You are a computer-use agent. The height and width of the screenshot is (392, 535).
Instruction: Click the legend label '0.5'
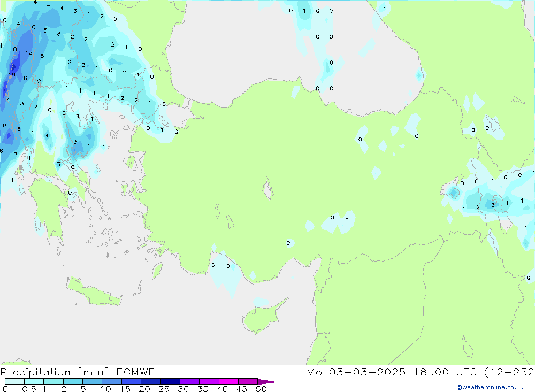point(29,389)
